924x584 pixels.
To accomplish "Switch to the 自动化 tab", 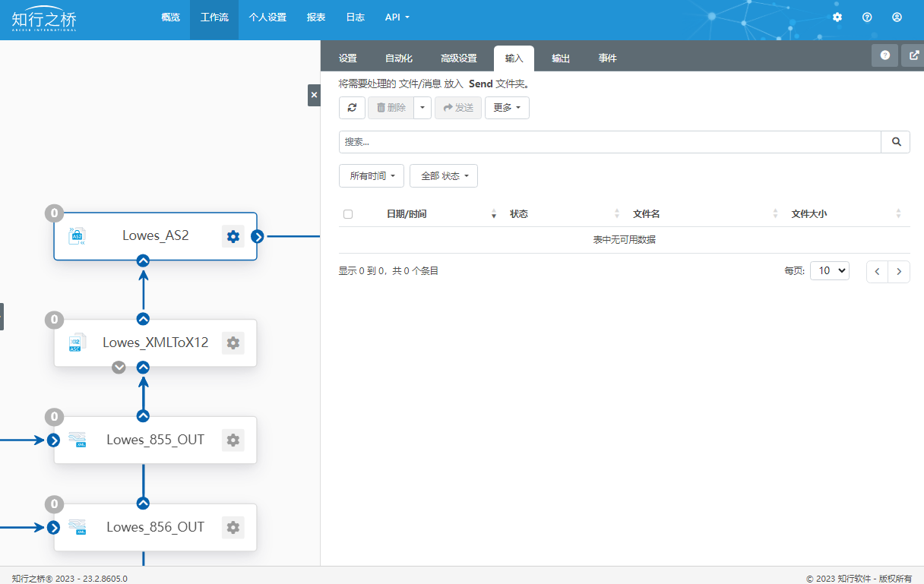I will [399, 58].
